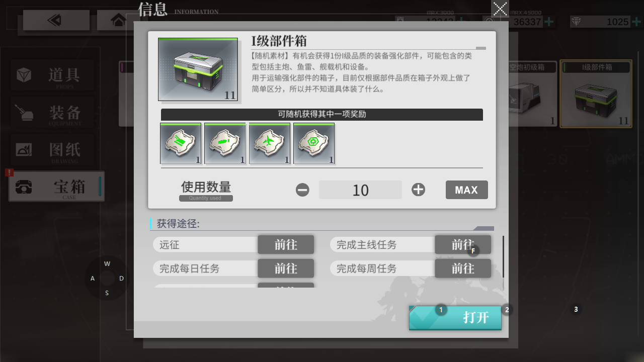Switch to the 图纸 drawing tab

click(x=52, y=149)
